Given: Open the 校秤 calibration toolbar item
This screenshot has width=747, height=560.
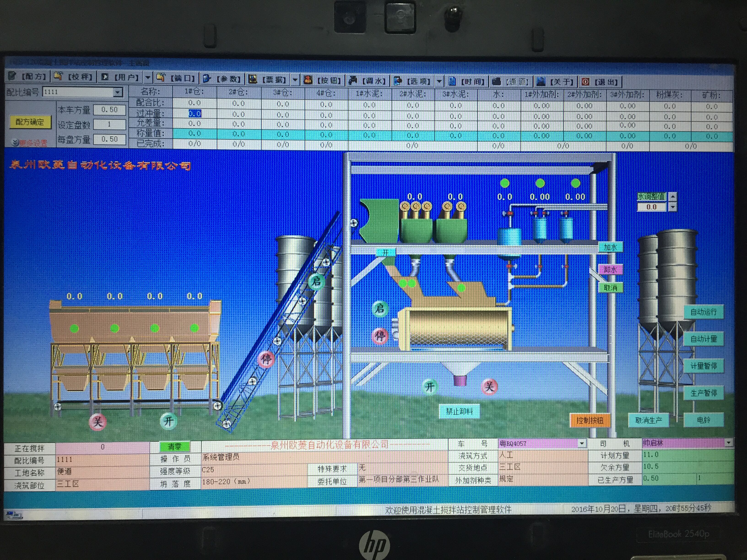Looking at the screenshot, I should tap(74, 77).
